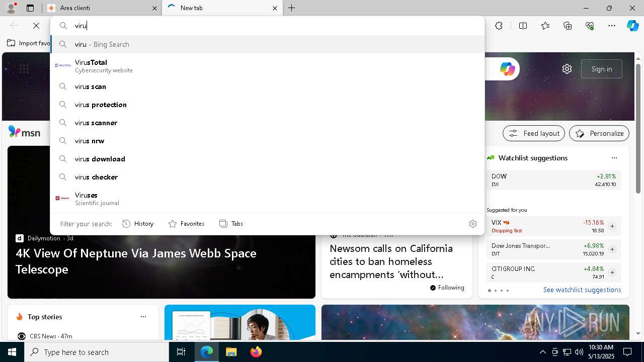The height and width of the screenshot is (362, 644).
Task: Choose the VirusTotal suggestion
Action: tap(267, 66)
